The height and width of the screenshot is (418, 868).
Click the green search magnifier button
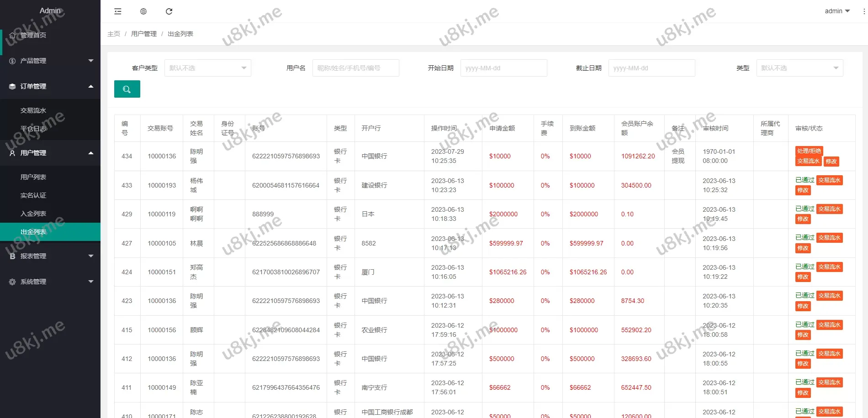tap(127, 89)
